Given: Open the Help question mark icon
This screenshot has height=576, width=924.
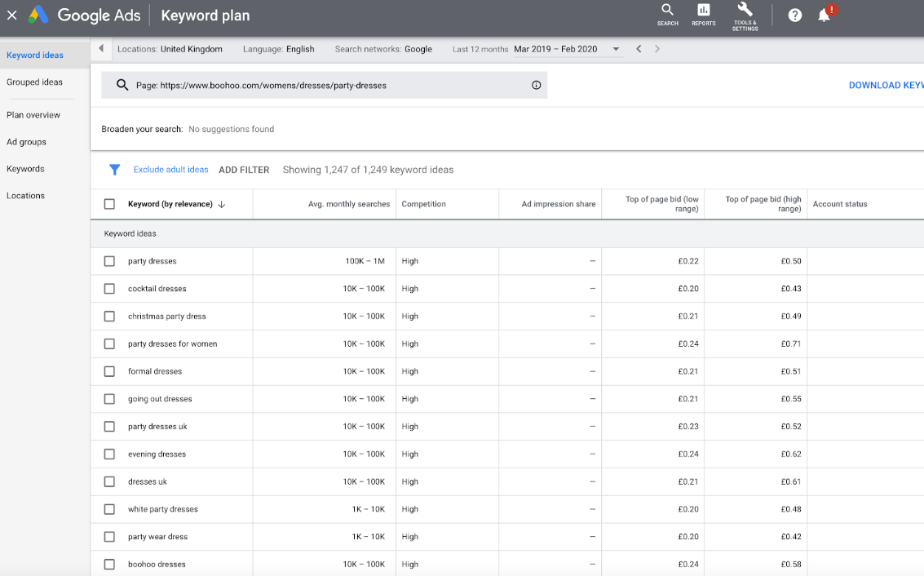Looking at the screenshot, I should point(795,16).
